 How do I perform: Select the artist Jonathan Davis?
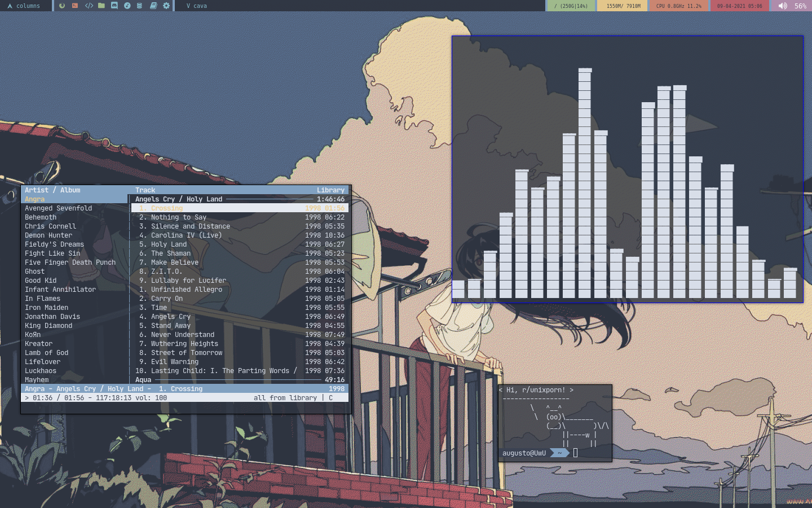[52, 317]
